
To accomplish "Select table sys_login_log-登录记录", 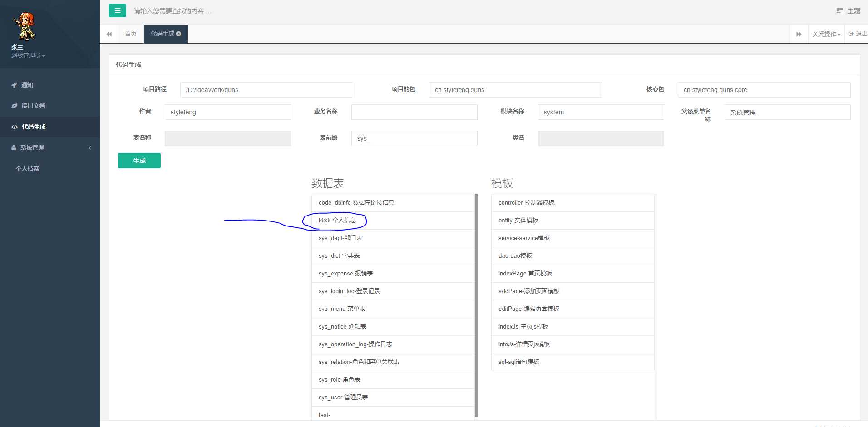I will [x=393, y=291].
